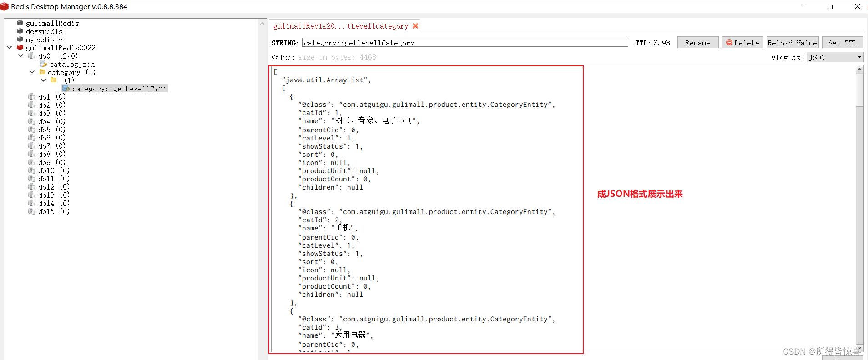Click the db14 database icon
The image size is (868, 360).
[32, 203]
